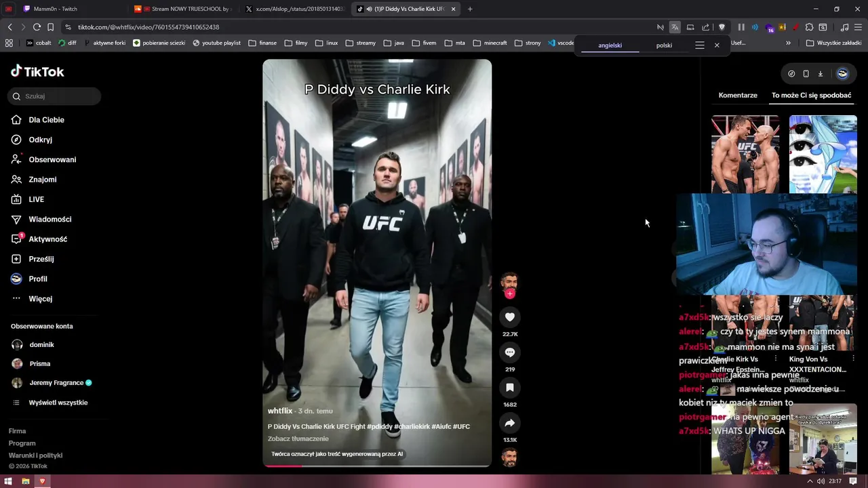Viewport: 868px width, 488px height.
Task: Open the LIVE section
Action: point(28,199)
